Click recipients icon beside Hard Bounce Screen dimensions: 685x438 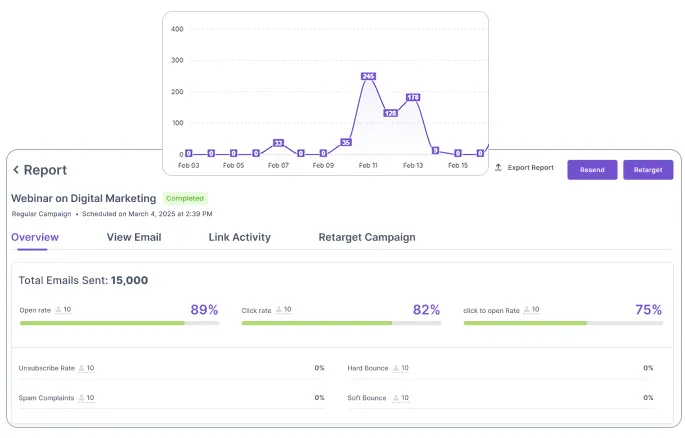tap(396, 368)
